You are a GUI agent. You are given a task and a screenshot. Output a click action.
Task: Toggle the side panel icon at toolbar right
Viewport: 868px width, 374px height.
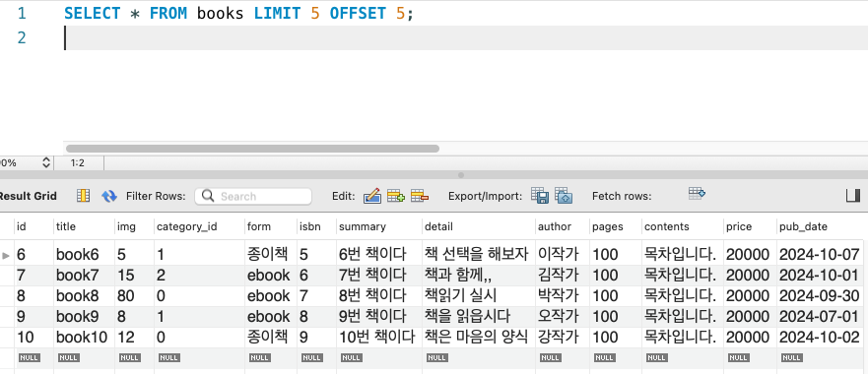coord(853,195)
